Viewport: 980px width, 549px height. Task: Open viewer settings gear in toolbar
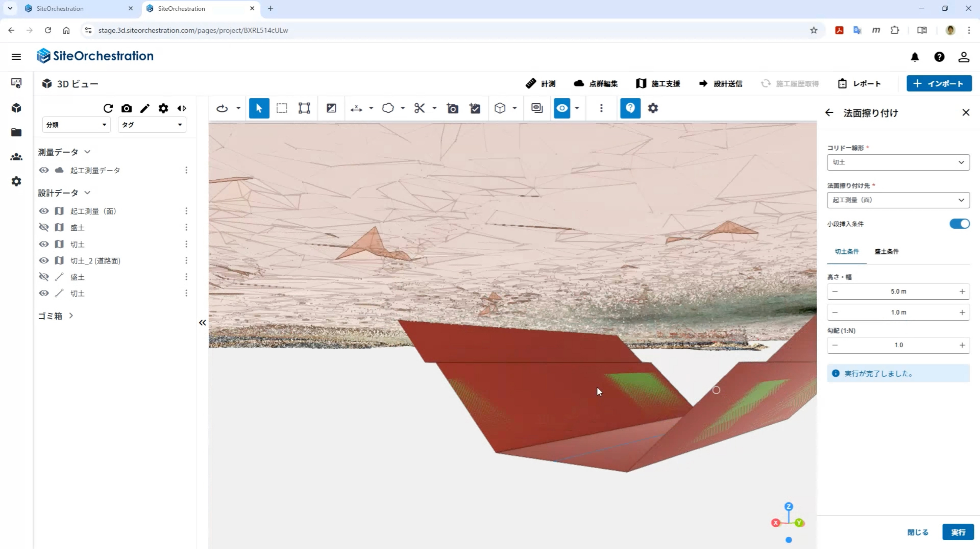click(x=653, y=108)
